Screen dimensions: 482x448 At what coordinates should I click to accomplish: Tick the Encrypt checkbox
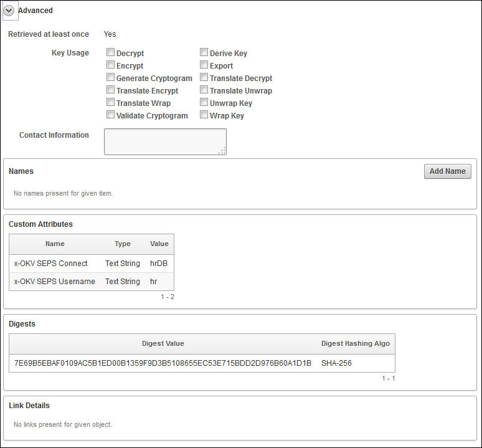[110, 65]
